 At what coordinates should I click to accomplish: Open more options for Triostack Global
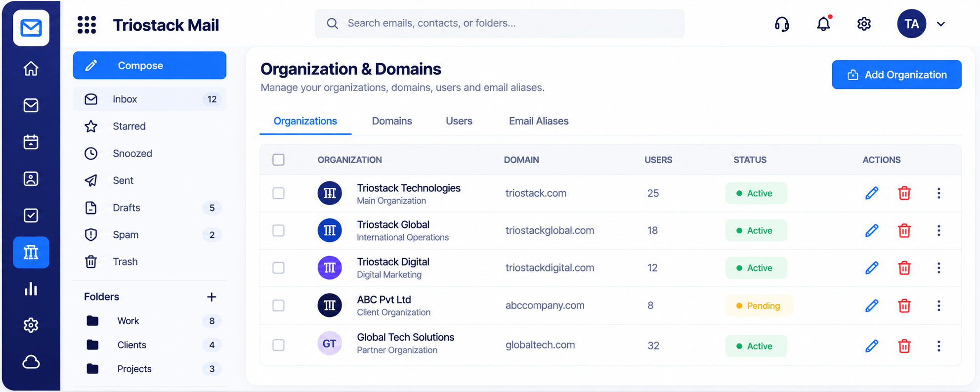(938, 230)
